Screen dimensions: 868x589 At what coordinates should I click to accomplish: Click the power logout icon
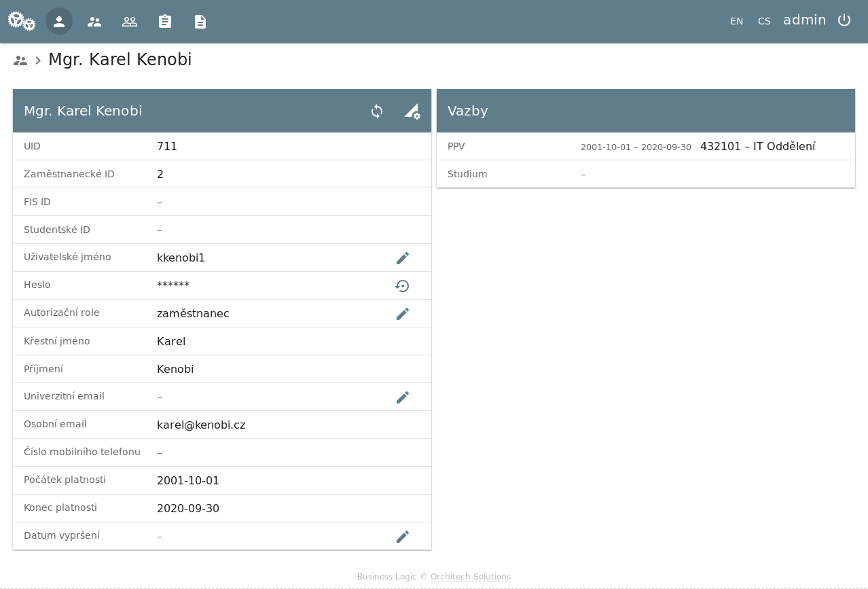[844, 20]
